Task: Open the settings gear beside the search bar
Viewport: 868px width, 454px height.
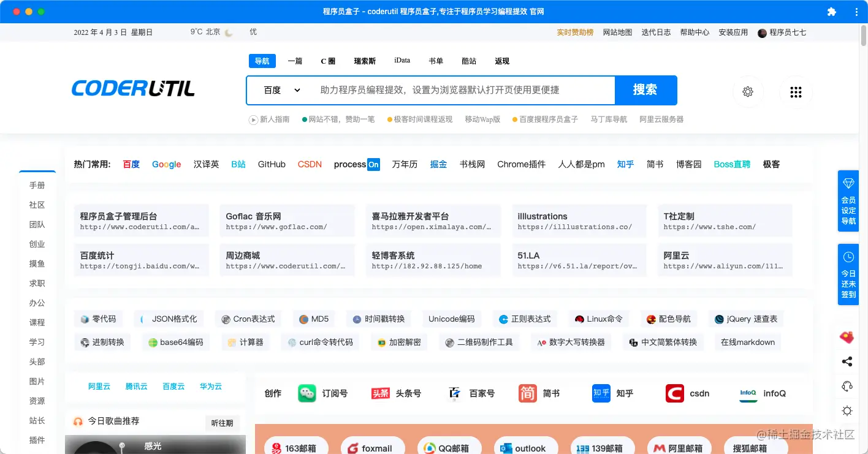Action: pos(748,92)
